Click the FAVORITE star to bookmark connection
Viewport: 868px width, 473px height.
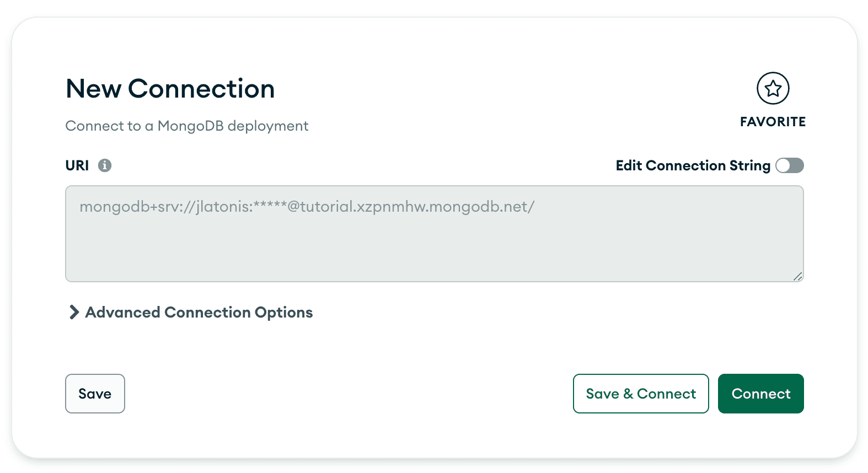tap(773, 88)
